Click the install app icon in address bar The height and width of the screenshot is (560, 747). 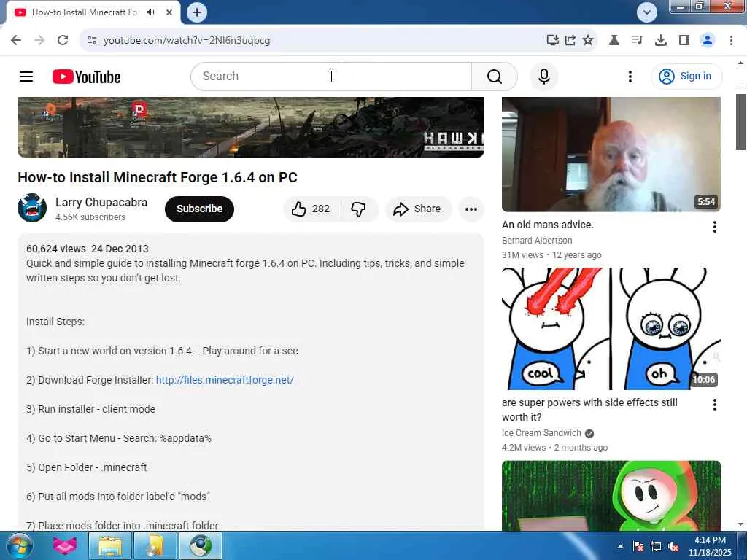[552, 41]
